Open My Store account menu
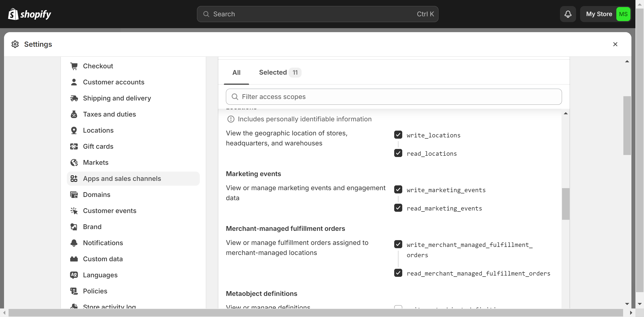The image size is (644, 317). (x=606, y=14)
